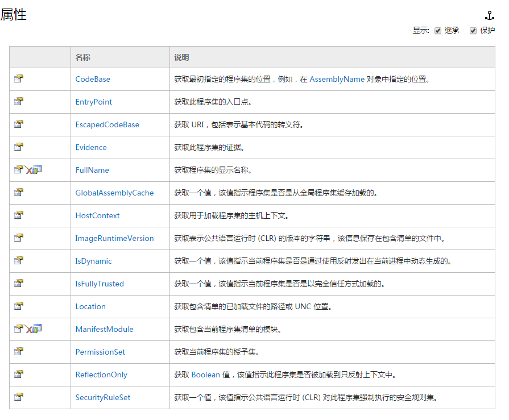Click description text 获取此程序集的证据。
Screen dimensions: 509x420
click(209, 147)
